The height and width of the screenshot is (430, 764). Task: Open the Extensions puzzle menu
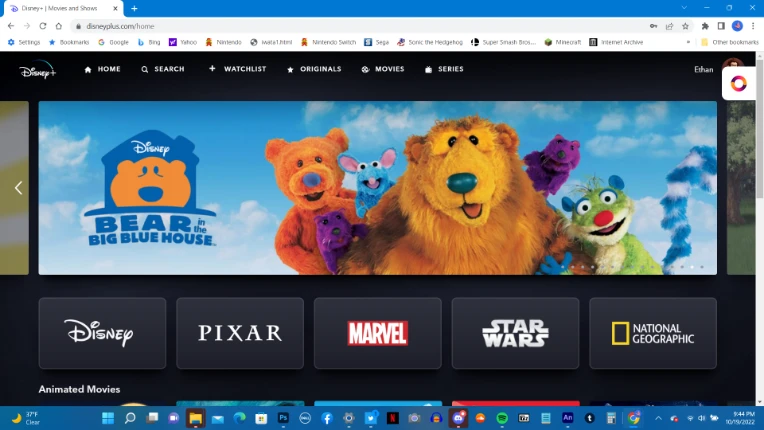(x=705, y=26)
